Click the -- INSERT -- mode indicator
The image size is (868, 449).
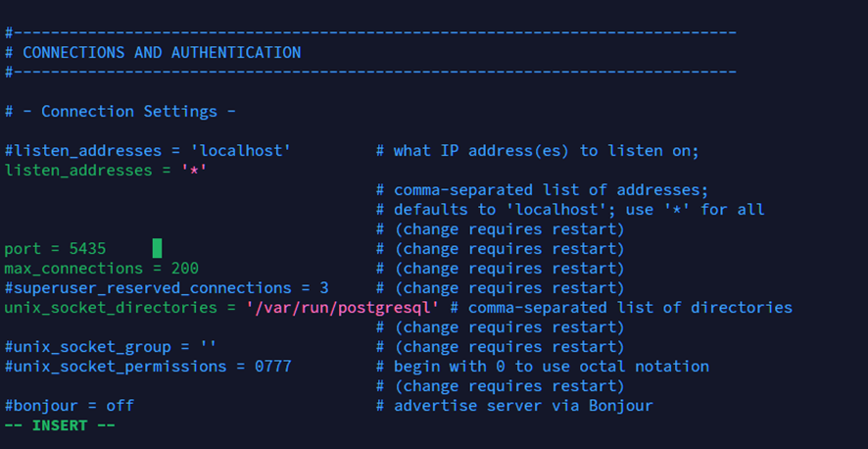click(60, 425)
